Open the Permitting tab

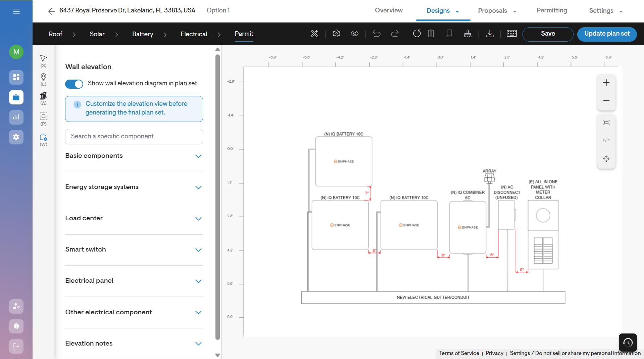tap(552, 10)
